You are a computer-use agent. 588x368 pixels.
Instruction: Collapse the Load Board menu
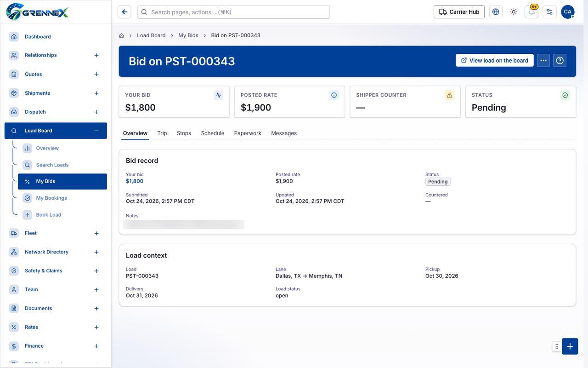coord(96,131)
